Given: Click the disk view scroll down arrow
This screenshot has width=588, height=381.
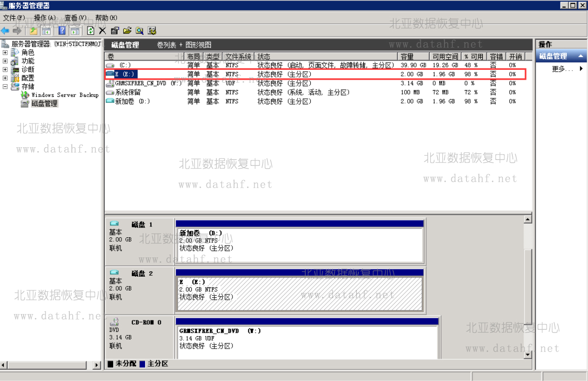Looking at the screenshot, I should click(x=528, y=354).
